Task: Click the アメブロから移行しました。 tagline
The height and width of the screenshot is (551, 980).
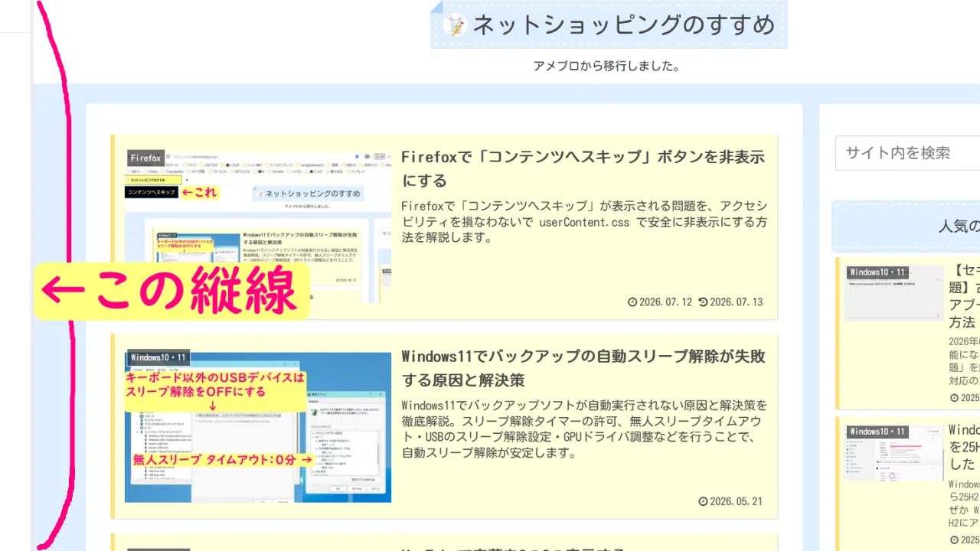Action: (x=607, y=66)
